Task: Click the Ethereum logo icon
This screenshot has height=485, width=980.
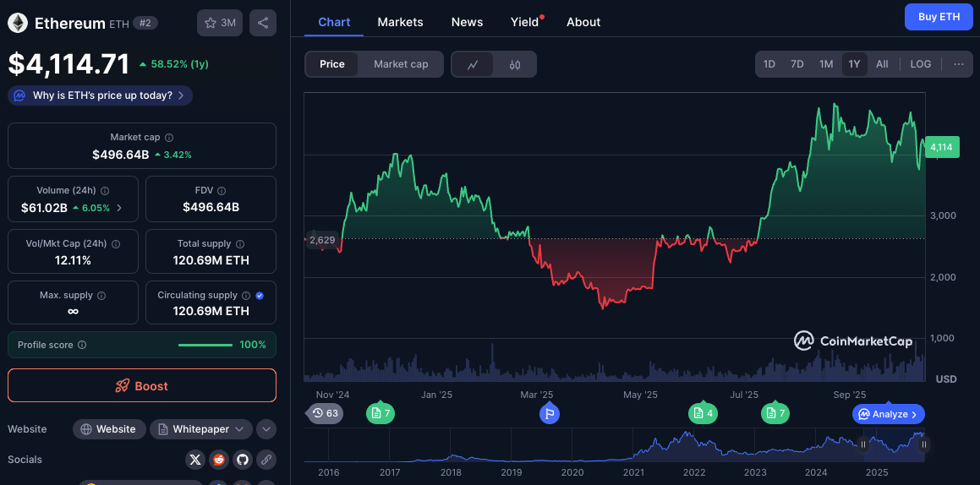Action: pos(18,23)
